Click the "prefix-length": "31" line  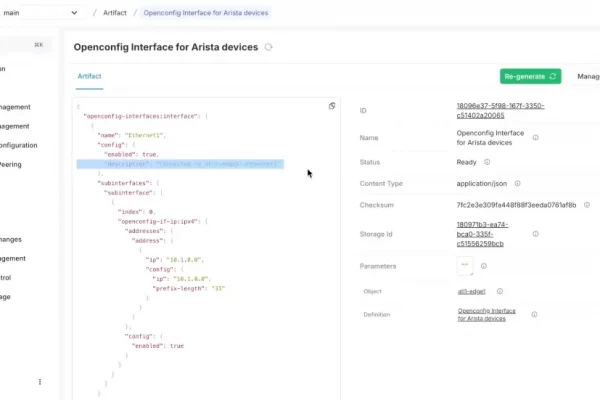click(189, 288)
